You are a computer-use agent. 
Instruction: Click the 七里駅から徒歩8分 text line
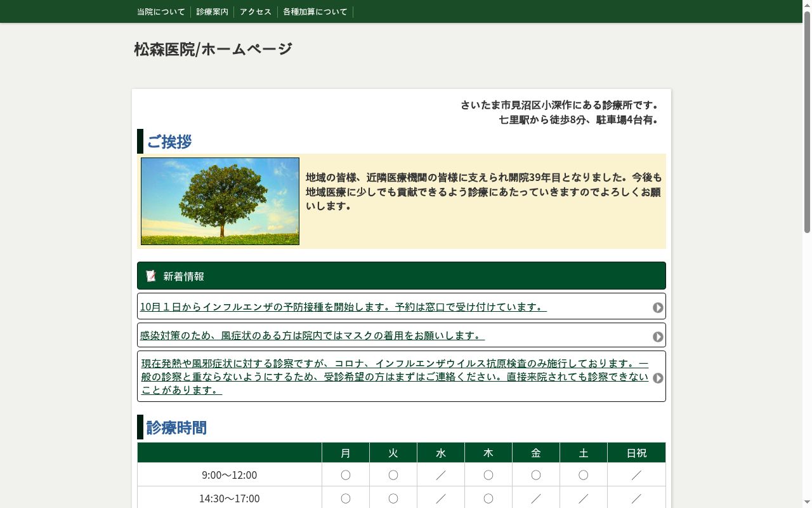pos(579,119)
